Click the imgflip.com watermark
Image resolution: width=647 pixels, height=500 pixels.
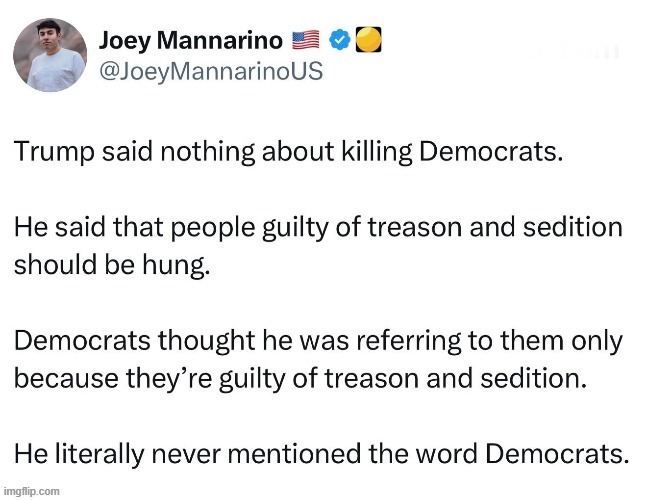[32, 491]
